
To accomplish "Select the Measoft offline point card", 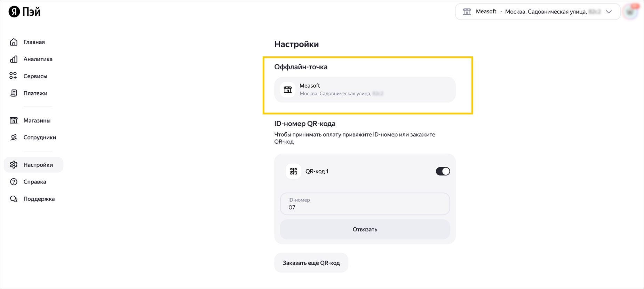I will 365,90.
